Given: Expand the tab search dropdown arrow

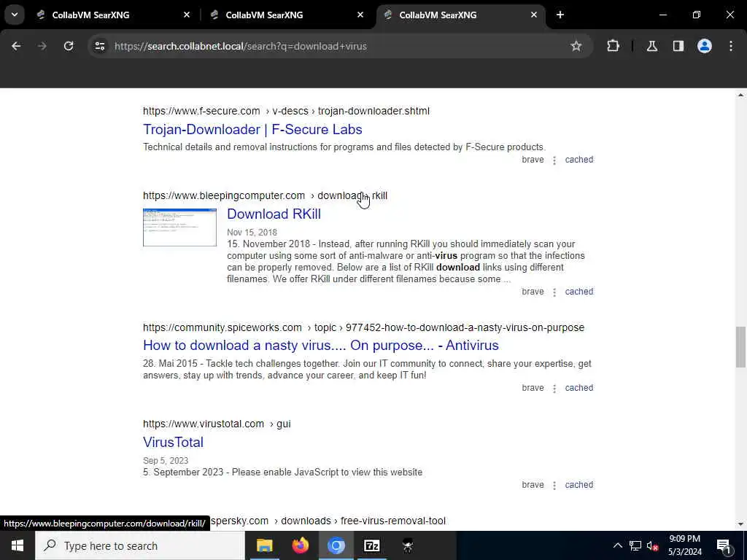Looking at the screenshot, I should point(15,15).
